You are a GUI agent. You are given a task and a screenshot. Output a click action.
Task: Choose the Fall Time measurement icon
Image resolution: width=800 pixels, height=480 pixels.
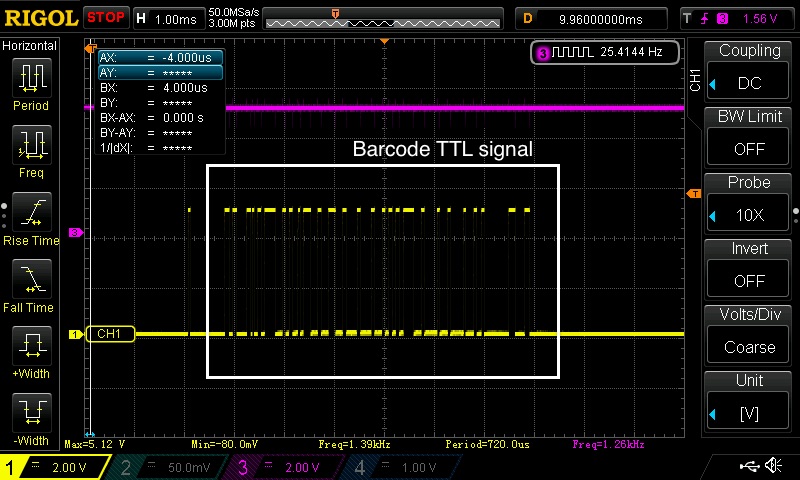coord(32,279)
